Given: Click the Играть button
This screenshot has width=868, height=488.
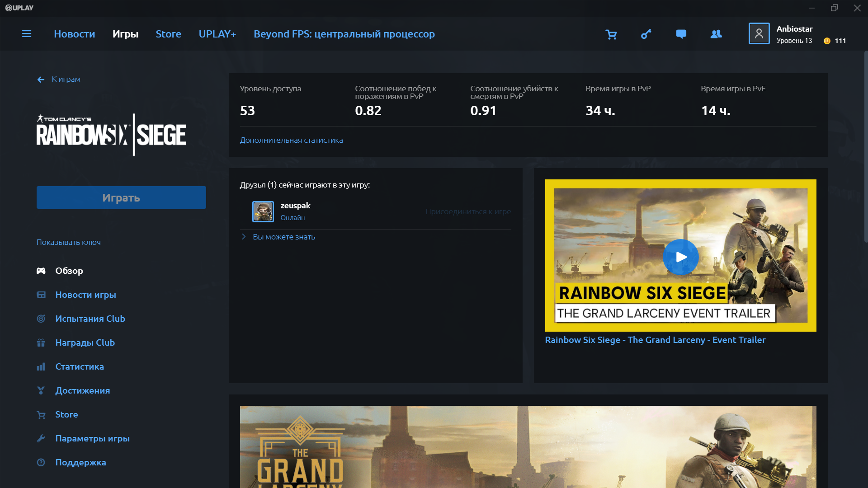Looking at the screenshot, I should (121, 197).
